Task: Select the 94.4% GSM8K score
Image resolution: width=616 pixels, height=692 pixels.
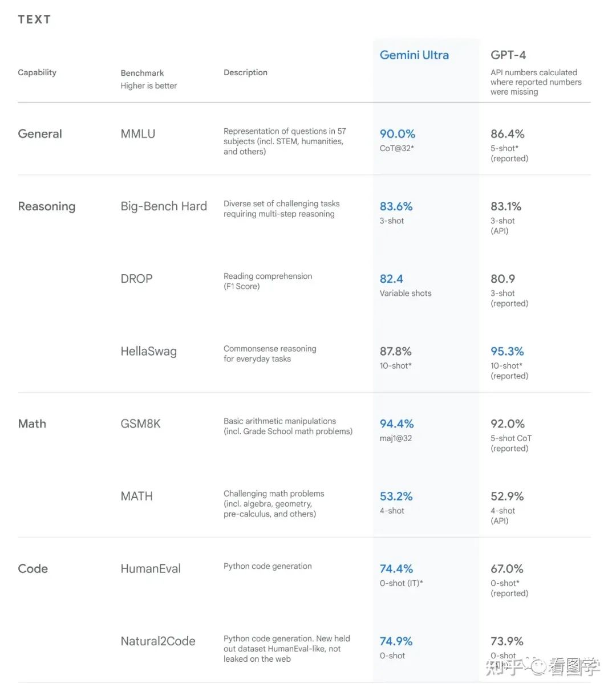Action: tap(397, 424)
